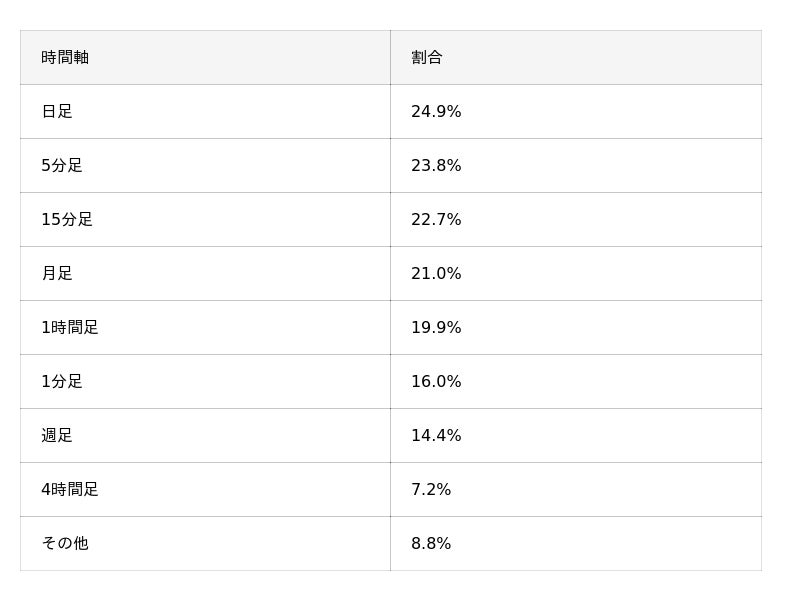Select the 4時間足 row label

coord(70,490)
